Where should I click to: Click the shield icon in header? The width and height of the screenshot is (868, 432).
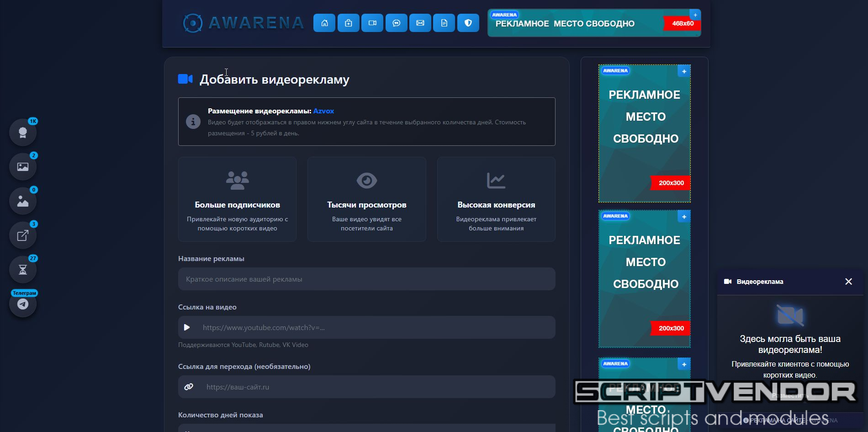(468, 23)
